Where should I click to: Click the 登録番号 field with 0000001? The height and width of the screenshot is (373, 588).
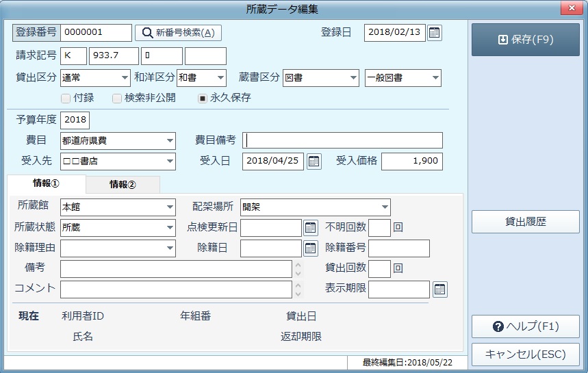point(96,33)
